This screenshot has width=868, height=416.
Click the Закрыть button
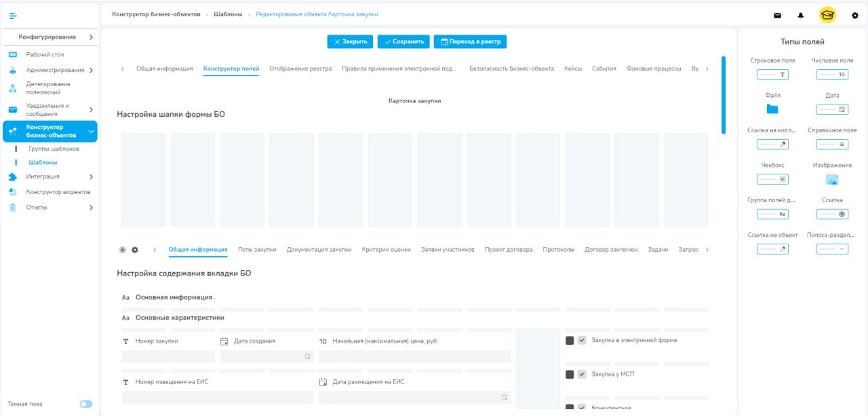pyautogui.click(x=350, y=41)
